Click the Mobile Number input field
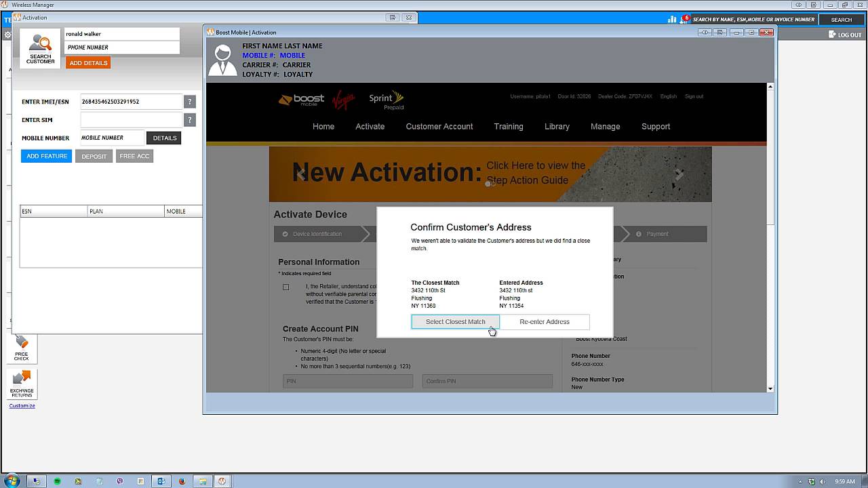Viewport: 868px width, 488px height. coord(112,138)
